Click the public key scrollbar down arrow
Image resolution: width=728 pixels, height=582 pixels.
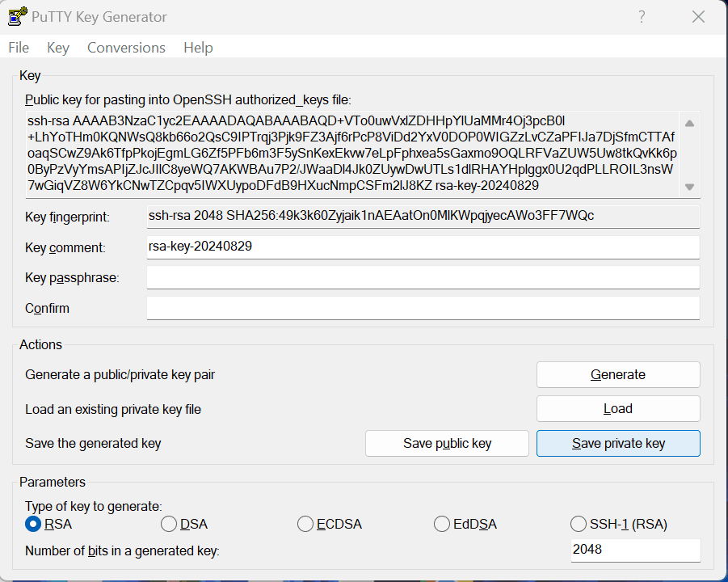point(689,187)
